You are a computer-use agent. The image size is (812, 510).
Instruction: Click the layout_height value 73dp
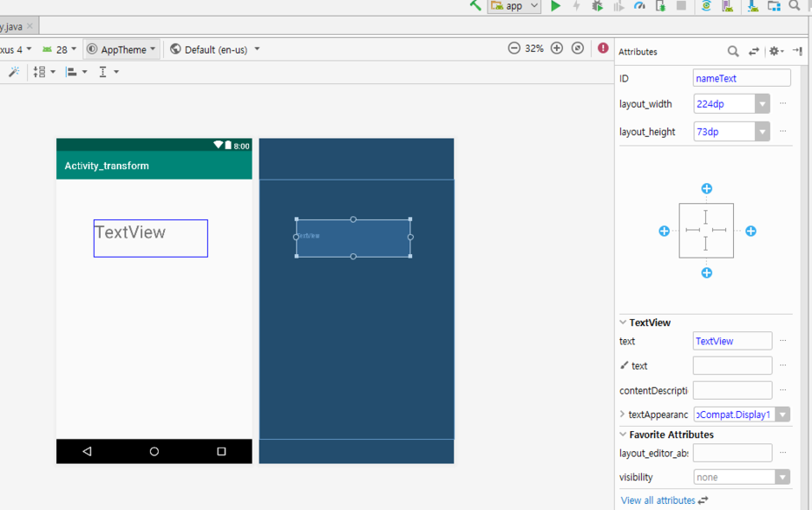tap(724, 132)
